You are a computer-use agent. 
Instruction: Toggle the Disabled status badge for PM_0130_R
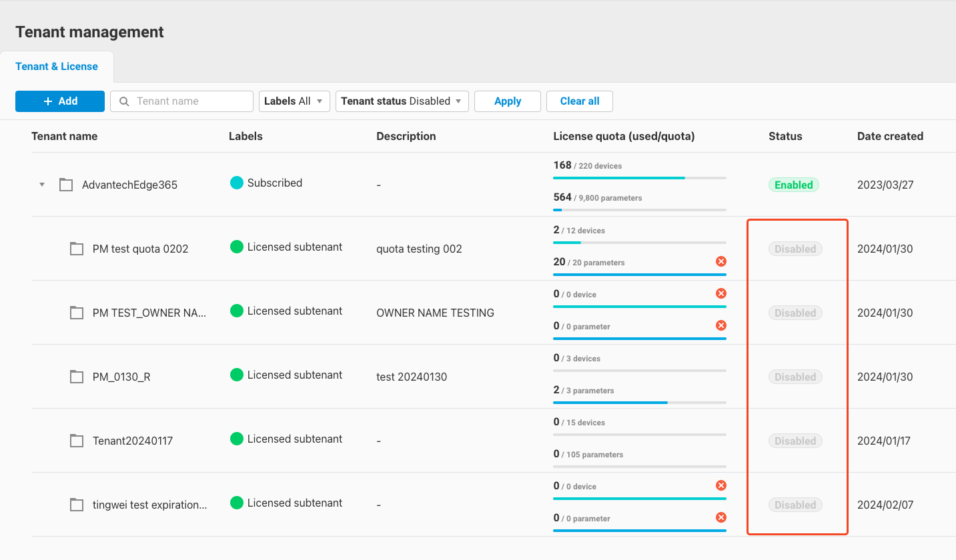795,376
